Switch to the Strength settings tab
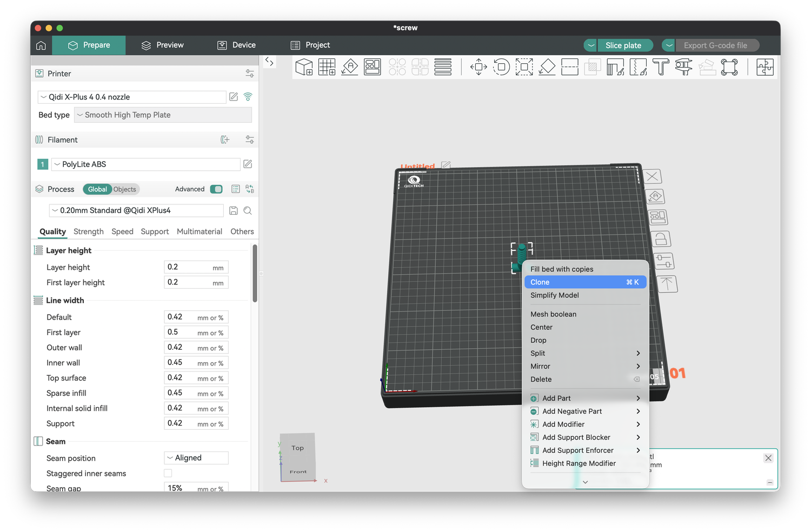This screenshot has width=811, height=532. 89,231
